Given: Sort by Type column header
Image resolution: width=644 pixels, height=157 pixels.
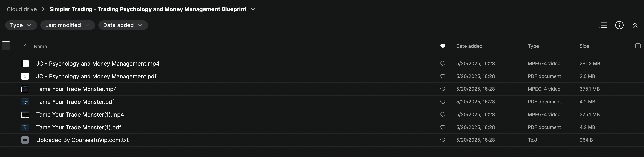Looking at the screenshot, I should tap(533, 46).
